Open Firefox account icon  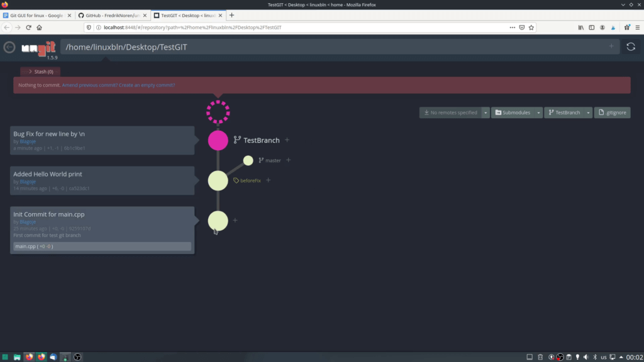602,28
